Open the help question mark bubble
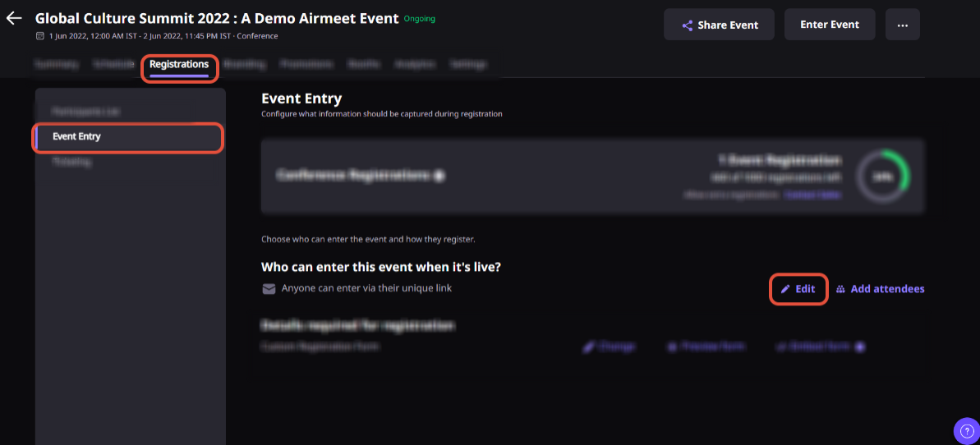The width and height of the screenshot is (980, 445). click(966, 431)
